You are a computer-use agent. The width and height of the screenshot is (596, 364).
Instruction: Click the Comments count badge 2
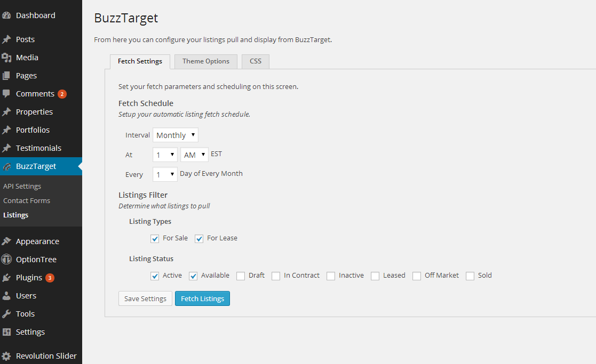[x=62, y=94]
